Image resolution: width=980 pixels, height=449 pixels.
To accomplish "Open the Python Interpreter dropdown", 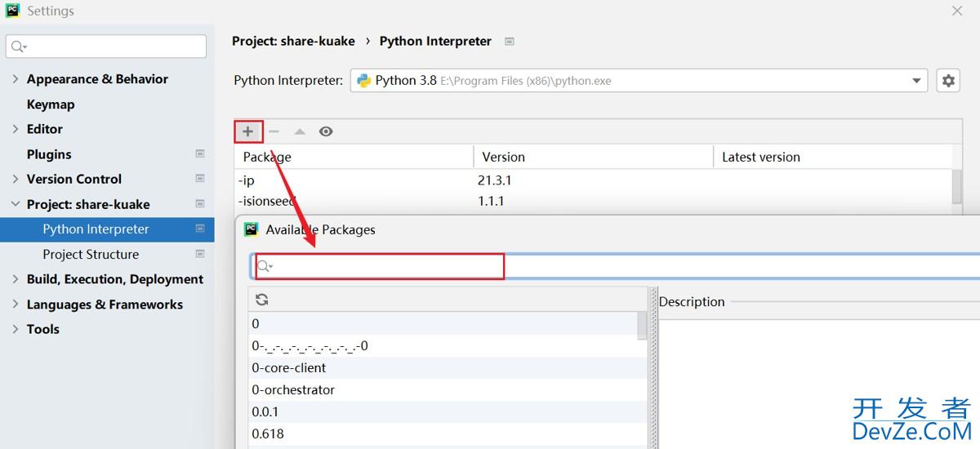I will (x=915, y=81).
